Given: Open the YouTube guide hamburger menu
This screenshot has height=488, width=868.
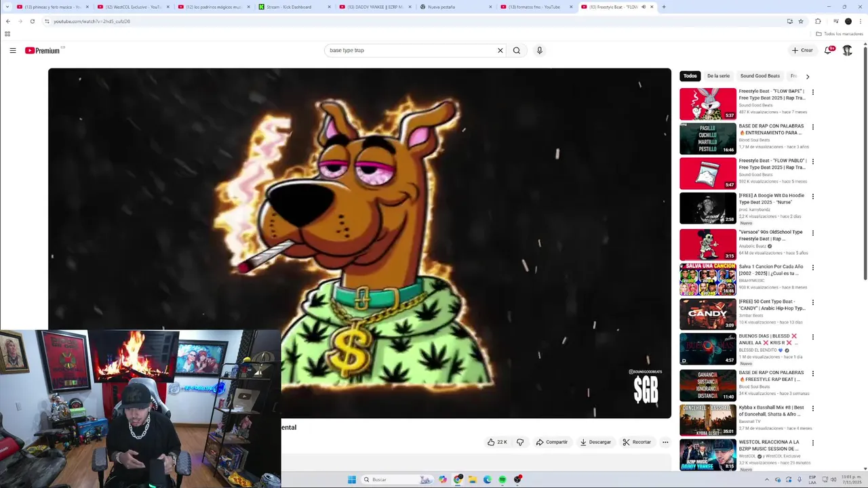Looking at the screenshot, I should [x=12, y=50].
